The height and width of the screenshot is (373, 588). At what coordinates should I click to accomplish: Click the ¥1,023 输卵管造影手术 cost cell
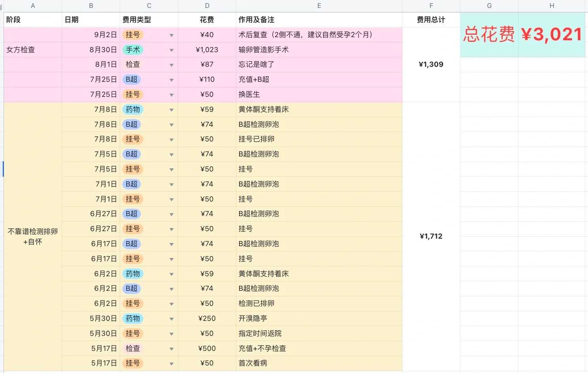pyautogui.click(x=207, y=50)
